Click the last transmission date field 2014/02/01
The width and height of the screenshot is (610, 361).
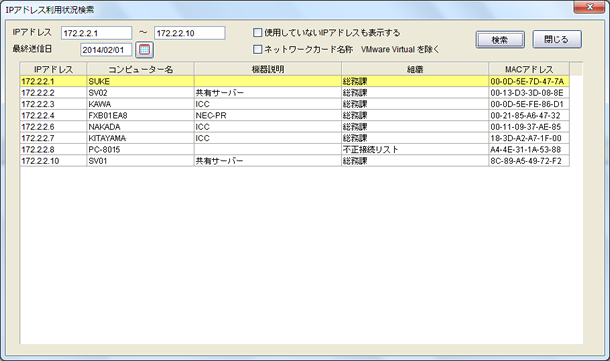(x=106, y=50)
